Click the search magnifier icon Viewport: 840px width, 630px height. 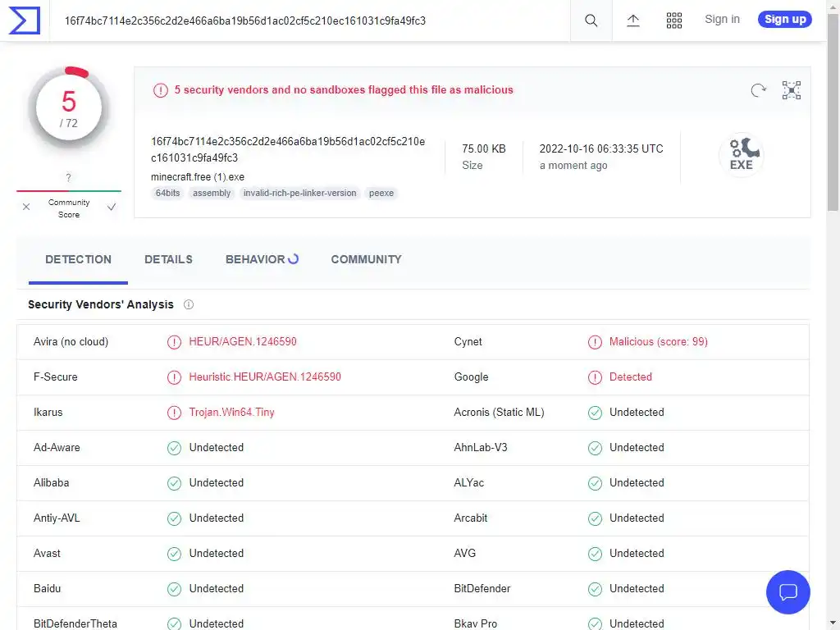coord(591,21)
